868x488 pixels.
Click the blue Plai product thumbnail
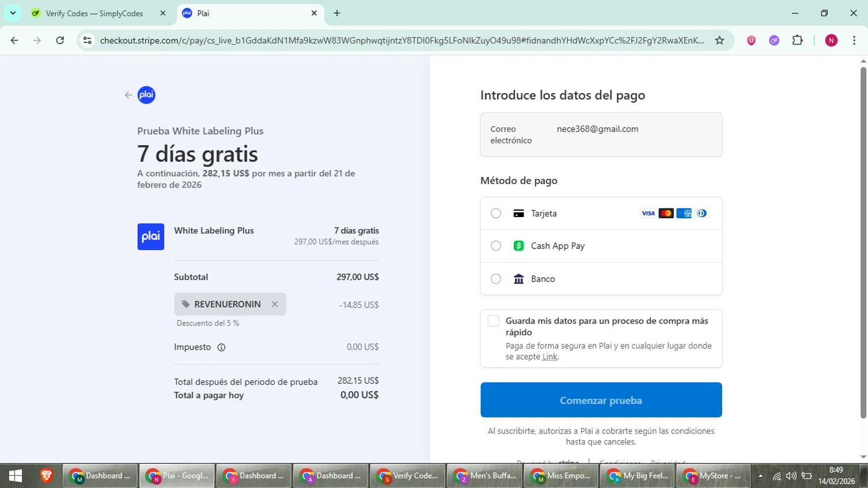(150, 237)
